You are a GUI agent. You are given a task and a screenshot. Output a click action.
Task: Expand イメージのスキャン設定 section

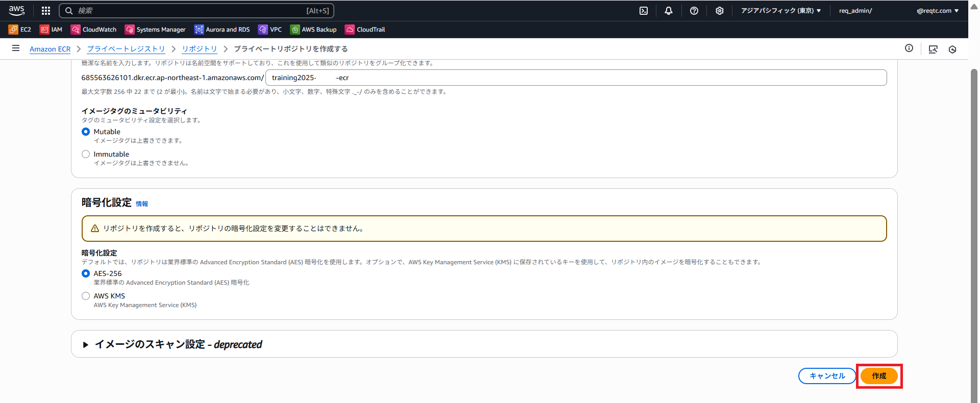173,344
